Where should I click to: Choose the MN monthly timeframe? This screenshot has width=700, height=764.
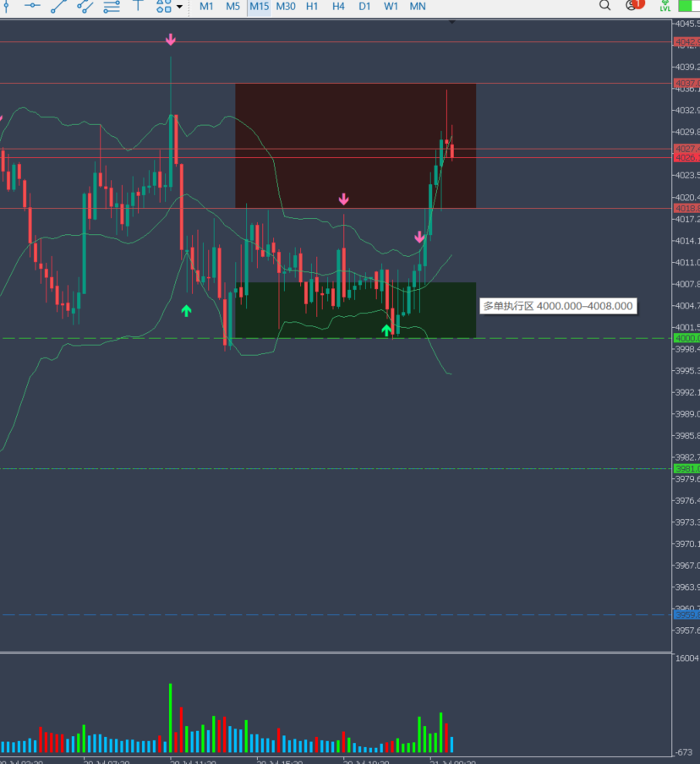(x=418, y=6)
